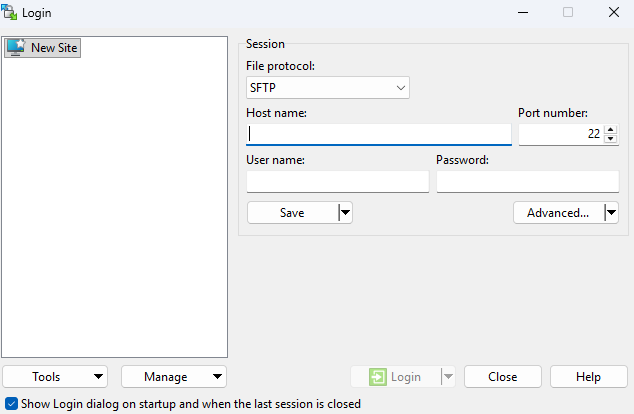The height and width of the screenshot is (414, 634).
Task: Open the Tools menu button
Action: [56, 377]
